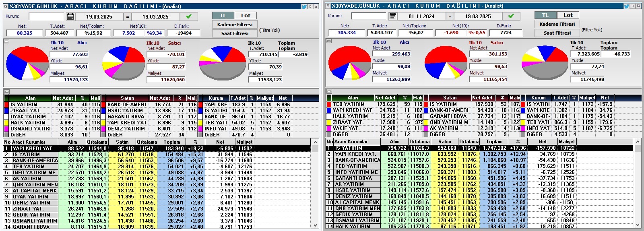644x231 pixels.
Task: Switch to Lot mode in the left window
Action: [x=246, y=15]
